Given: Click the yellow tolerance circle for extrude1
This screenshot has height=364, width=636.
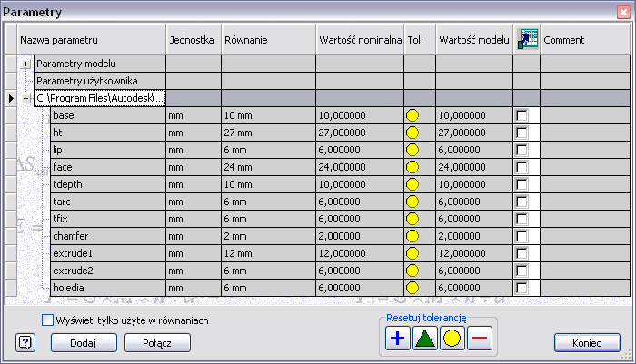Looking at the screenshot, I should [x=412, y=253].
